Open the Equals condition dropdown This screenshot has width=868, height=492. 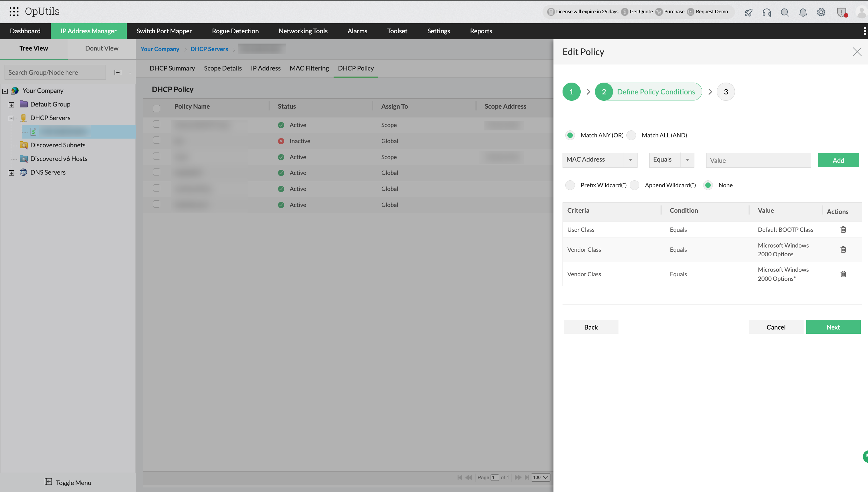pyautogui.click(x=671, y=160)
